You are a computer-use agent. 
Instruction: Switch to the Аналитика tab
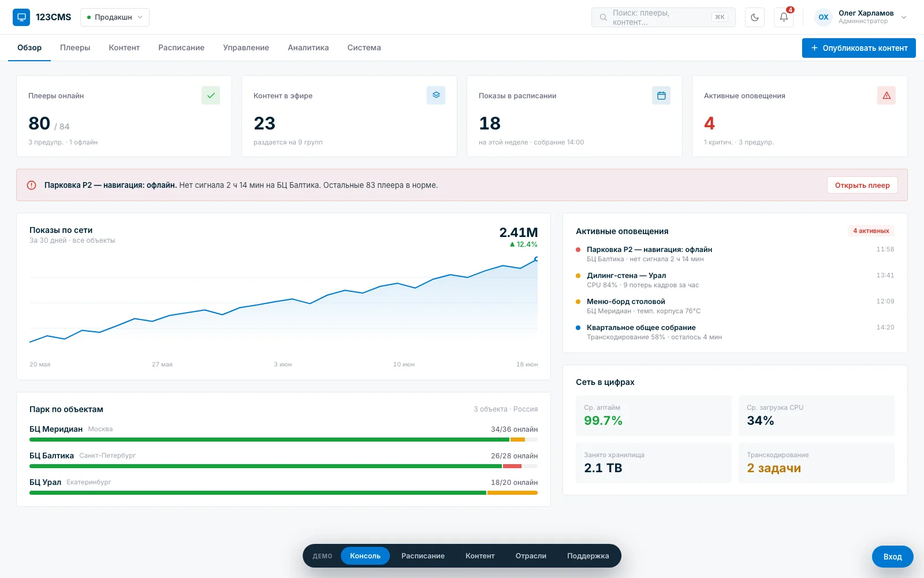tap(308, 48)
